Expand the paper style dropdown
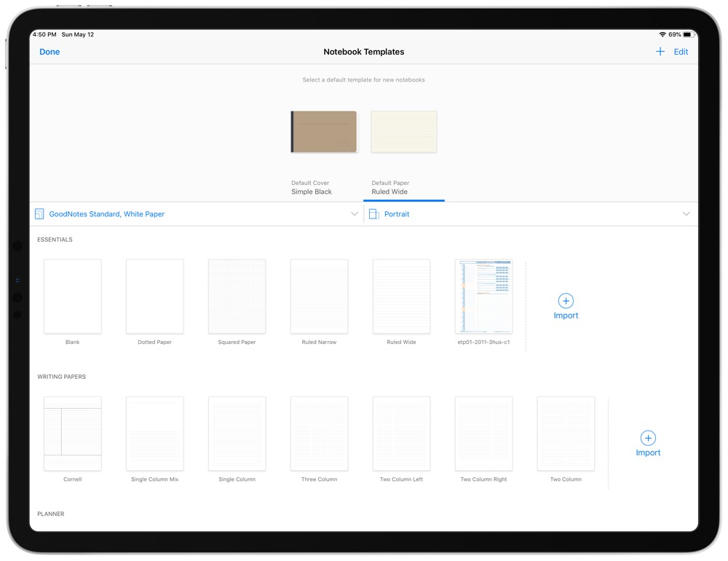Screen dimensions: 728x561 355,213
